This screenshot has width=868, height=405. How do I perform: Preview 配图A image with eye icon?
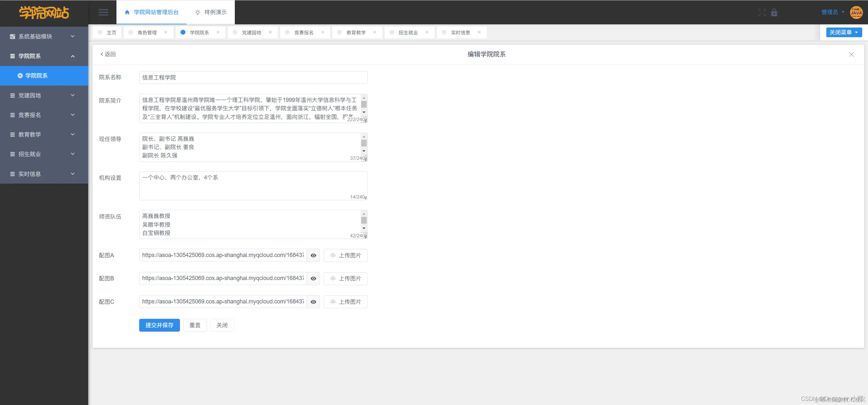pos(313,255)
